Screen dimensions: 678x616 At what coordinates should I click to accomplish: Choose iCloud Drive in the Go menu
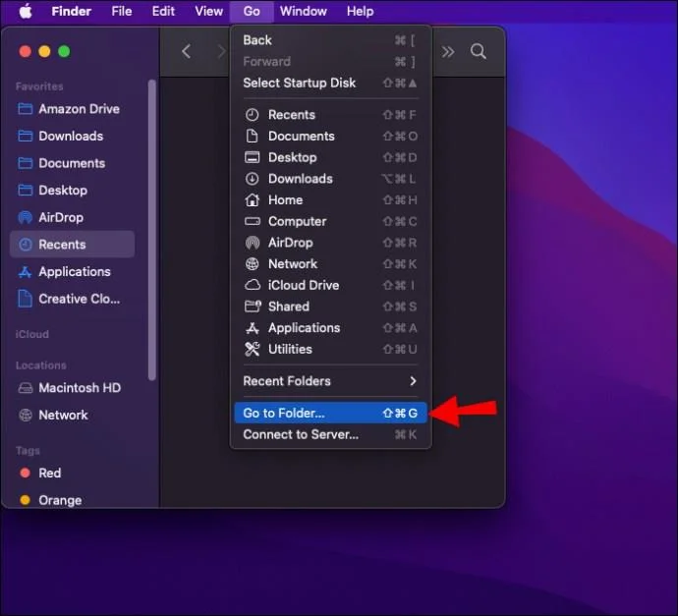tap(330, 285)
